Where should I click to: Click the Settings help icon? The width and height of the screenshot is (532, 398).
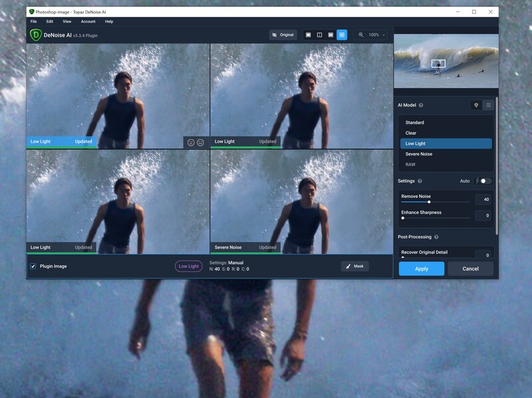(x=420, y=181)
